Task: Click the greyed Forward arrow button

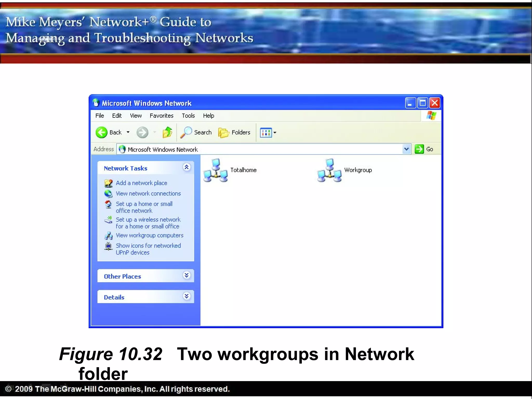Action: click(x=142, y=132)
